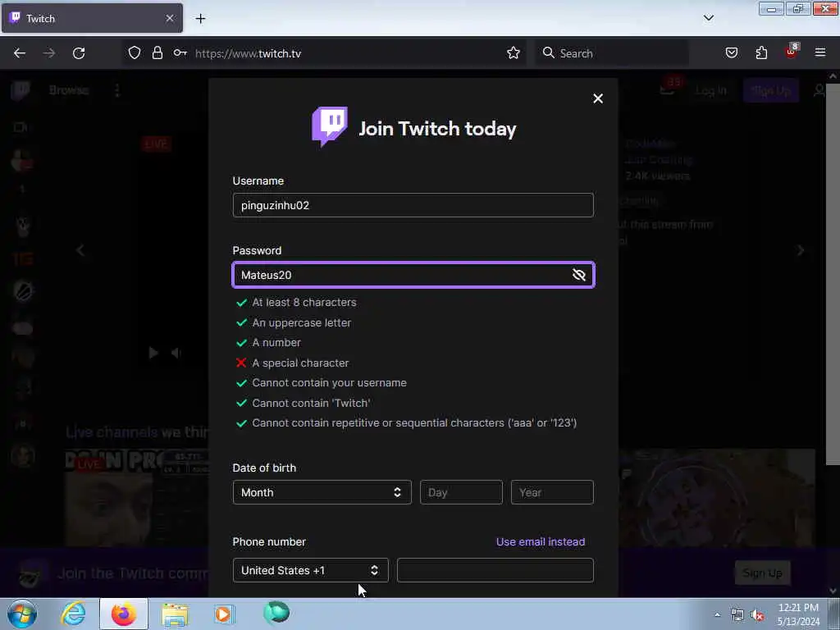Launch Internet Explorer from taskbar
This screenshot has height=630, width=840.
click(73, 614)
